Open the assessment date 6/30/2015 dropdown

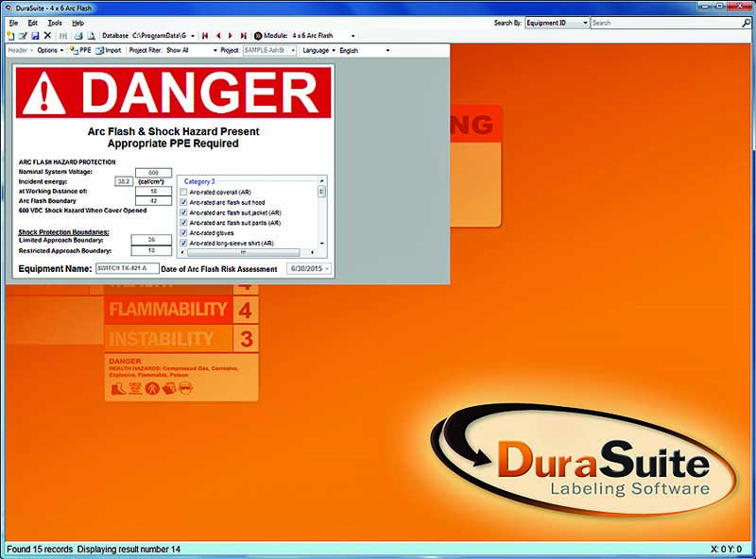(x=328, y=268)
